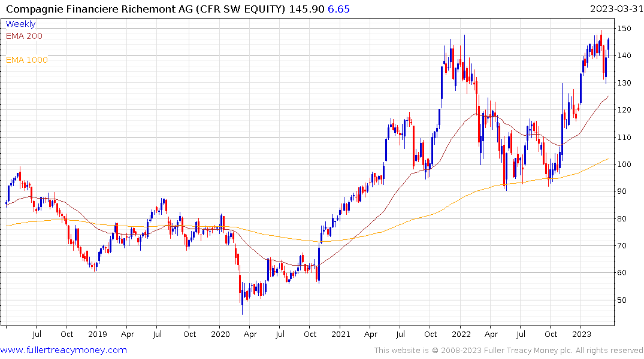This screenshot has height=359, width=644.
Task: Click the 140 price axis label
Action: click(624, 56)
